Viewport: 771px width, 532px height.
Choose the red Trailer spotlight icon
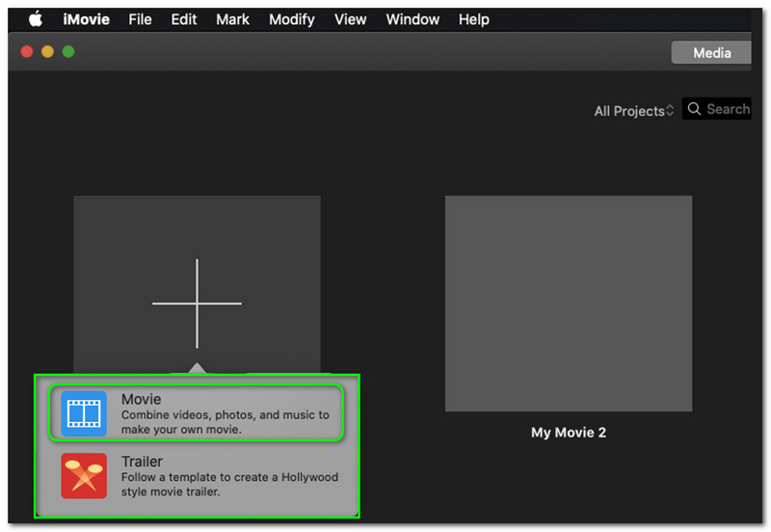pos(84,476)
